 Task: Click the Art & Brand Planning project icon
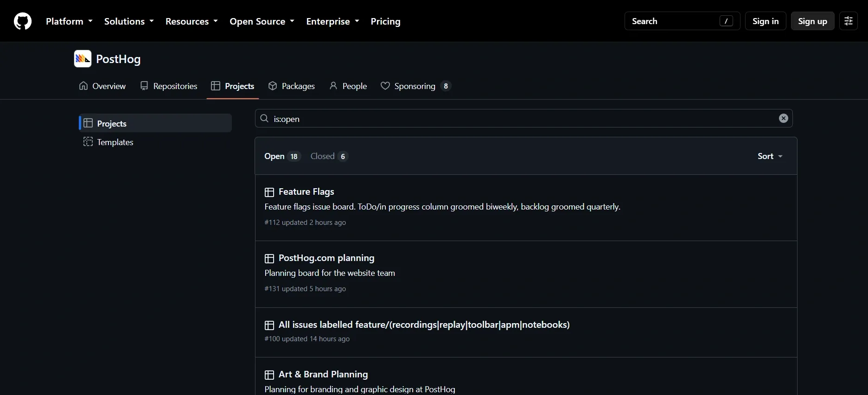269,375
